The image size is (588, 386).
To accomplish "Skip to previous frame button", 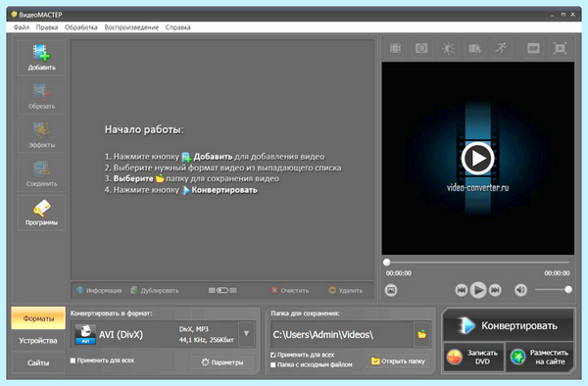I will click(462, 290).
